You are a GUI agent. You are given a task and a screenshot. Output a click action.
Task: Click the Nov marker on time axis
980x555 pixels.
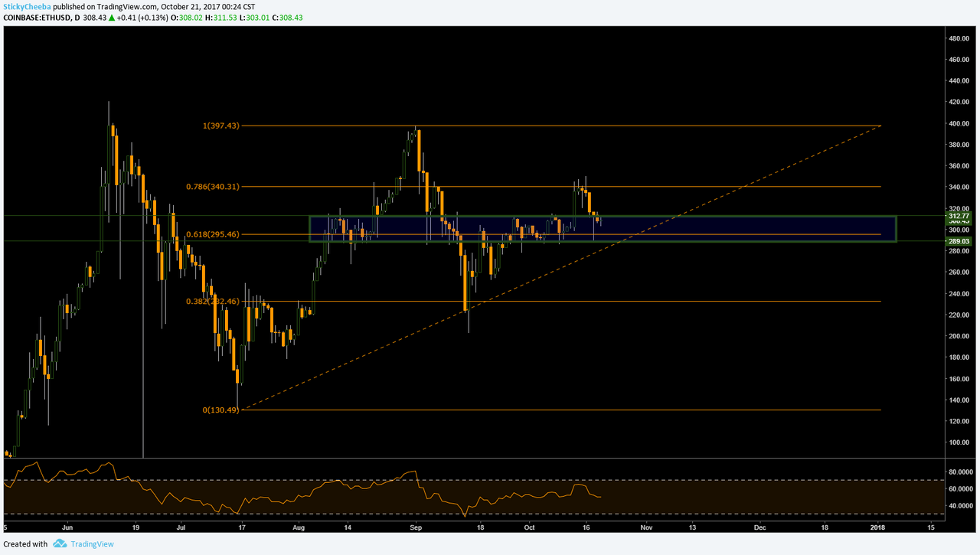[646, 527]
